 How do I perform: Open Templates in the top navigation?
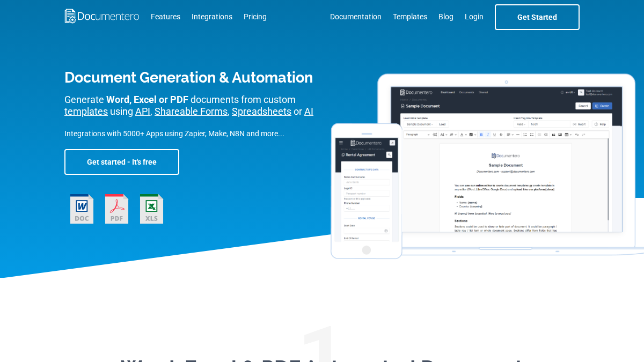410,17
